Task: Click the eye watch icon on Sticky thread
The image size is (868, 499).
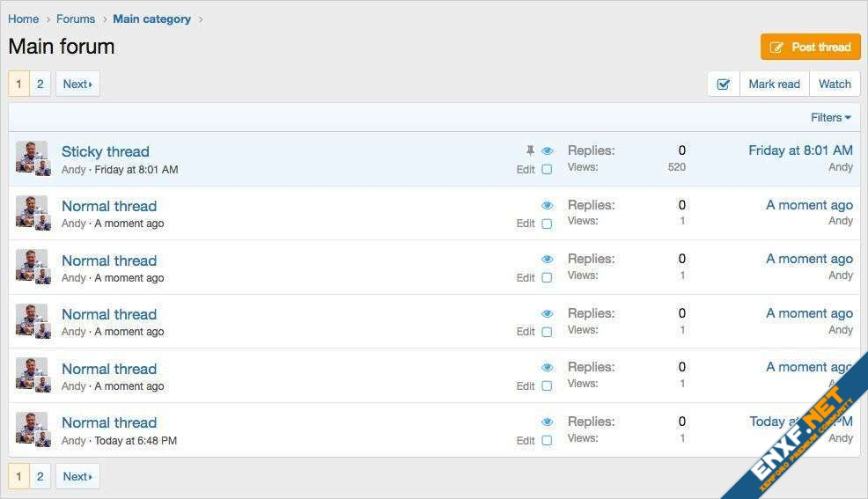Action: tap(548, 151)
